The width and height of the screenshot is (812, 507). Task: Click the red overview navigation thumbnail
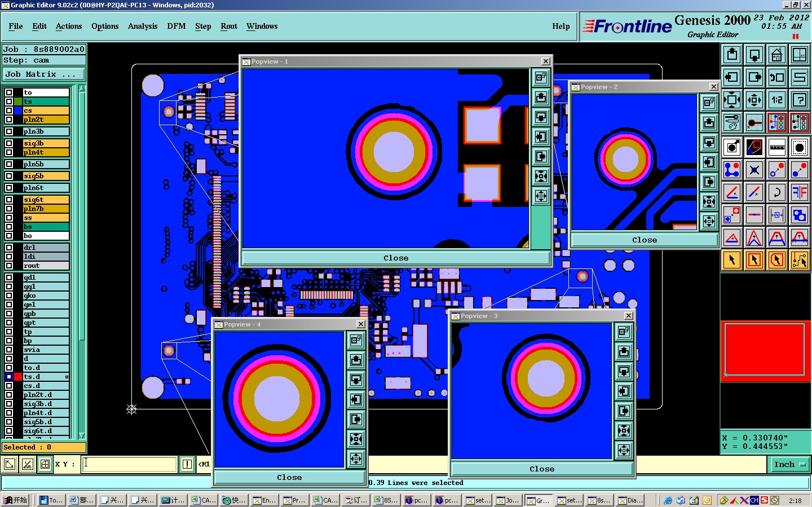(x=765, y=350)
